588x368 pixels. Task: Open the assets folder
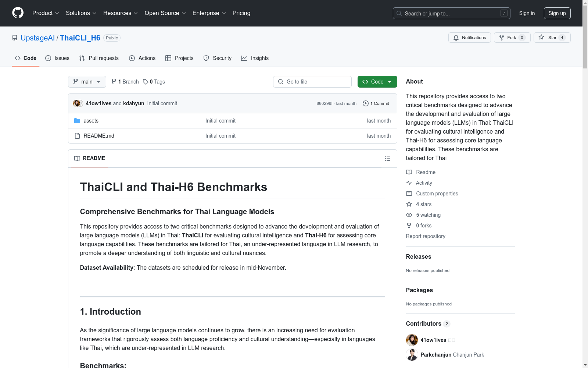pos(91,121)
